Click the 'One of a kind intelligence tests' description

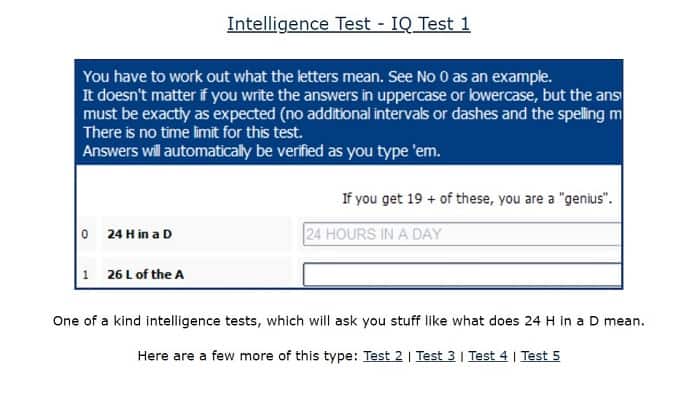tap(349, 321)
